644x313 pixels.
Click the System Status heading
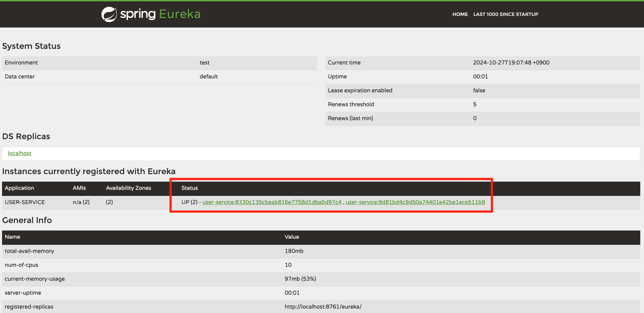(31, 46)
